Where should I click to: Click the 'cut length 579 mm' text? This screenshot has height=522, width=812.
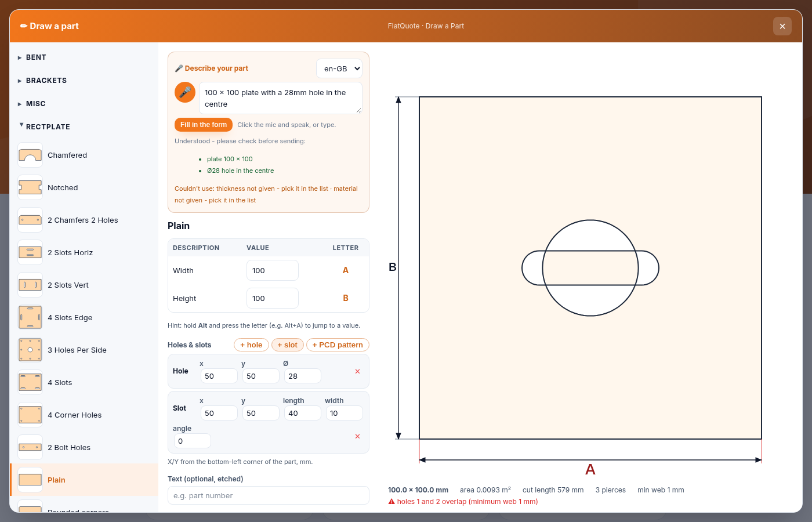coord(553,490)
